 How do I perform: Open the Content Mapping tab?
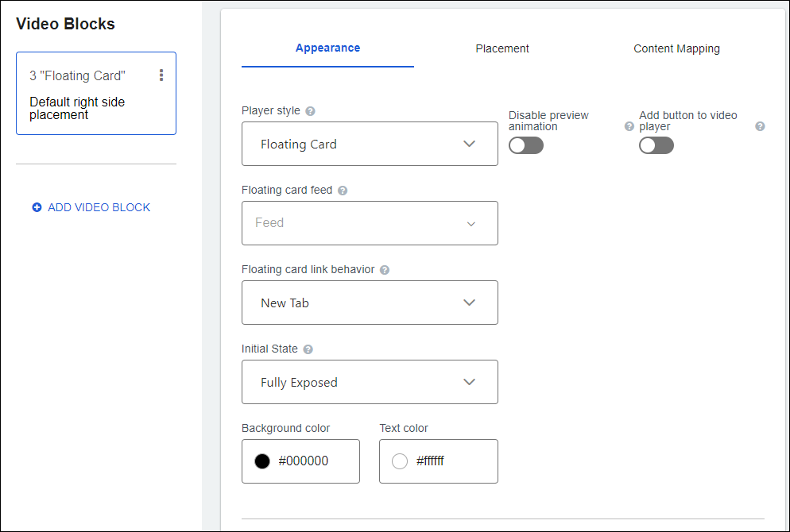coord(676,48)
